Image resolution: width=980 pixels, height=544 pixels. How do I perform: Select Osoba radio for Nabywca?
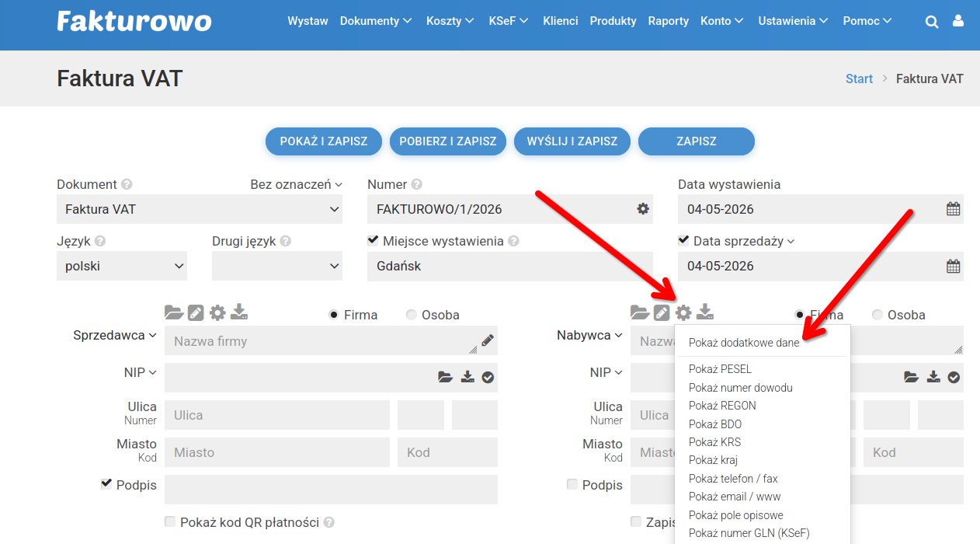[x=877, y=315]
